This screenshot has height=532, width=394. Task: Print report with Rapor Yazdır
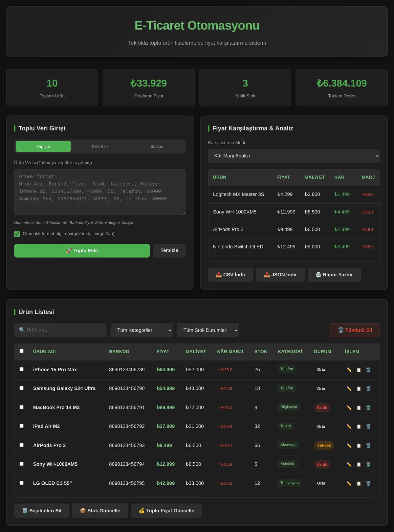[x=334, y=275]
